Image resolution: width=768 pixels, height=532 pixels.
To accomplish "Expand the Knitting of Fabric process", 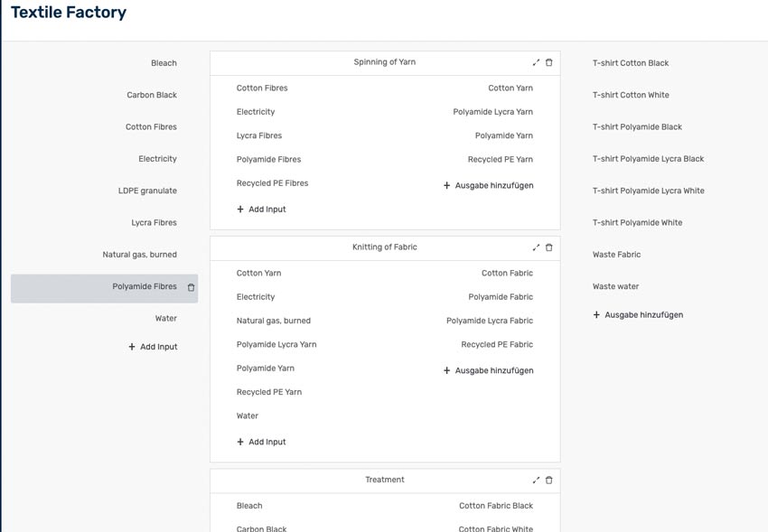I will 536,247.
